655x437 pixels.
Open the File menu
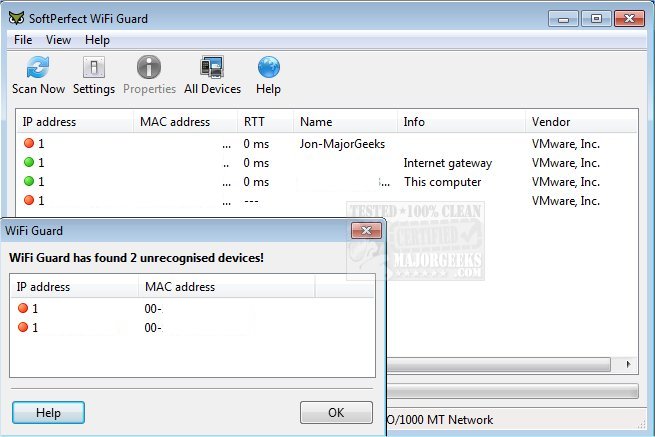pyautogui.click(x=23, y=40)
